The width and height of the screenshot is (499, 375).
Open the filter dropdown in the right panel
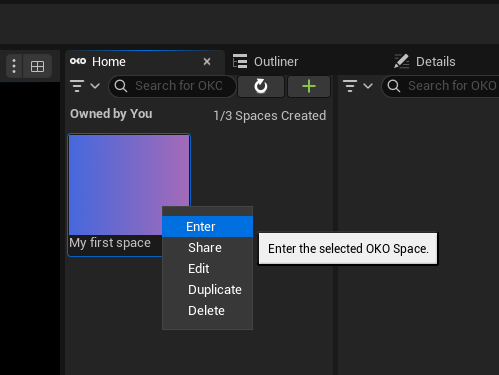pos(358,86)
